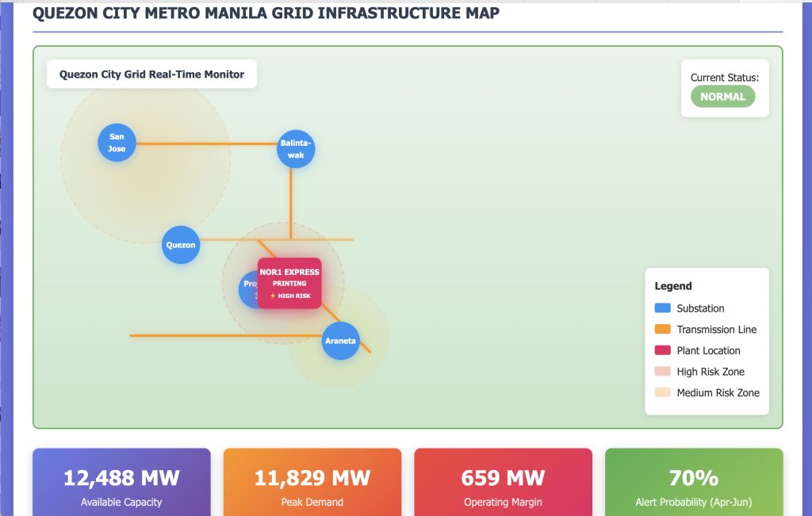The width and height of the screenshot is (812, 516).
Task: Click the lightning High Risk label on plant
Action: [289, 296]
